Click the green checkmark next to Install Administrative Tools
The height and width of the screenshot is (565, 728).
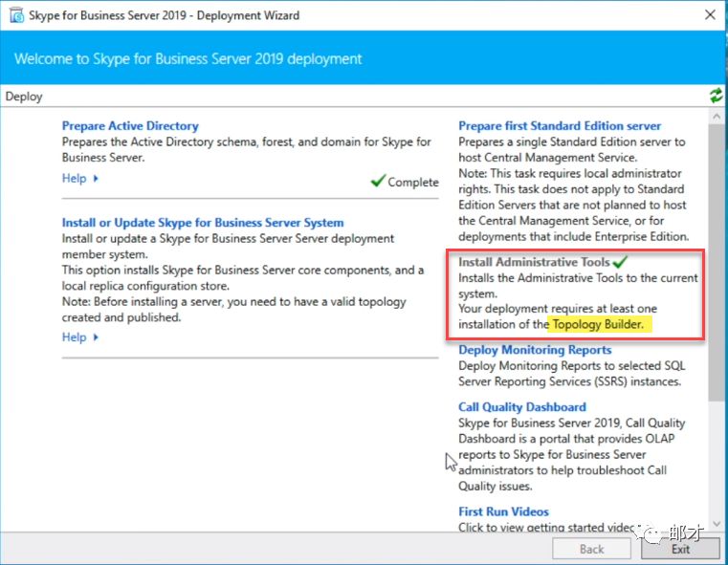[x=621, y=261]
